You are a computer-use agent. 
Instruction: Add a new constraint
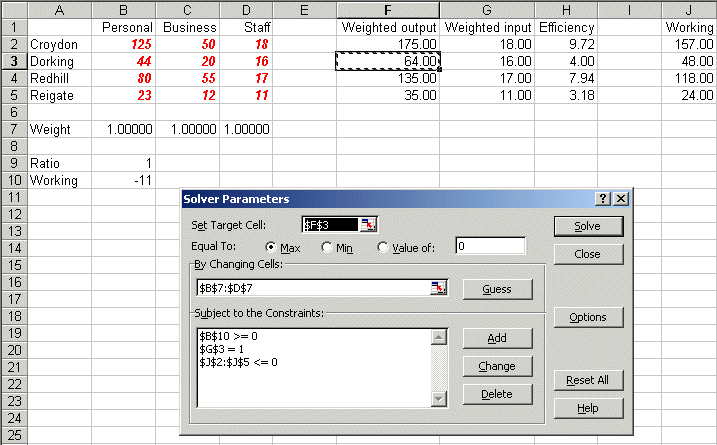click(x=496, y=338)
